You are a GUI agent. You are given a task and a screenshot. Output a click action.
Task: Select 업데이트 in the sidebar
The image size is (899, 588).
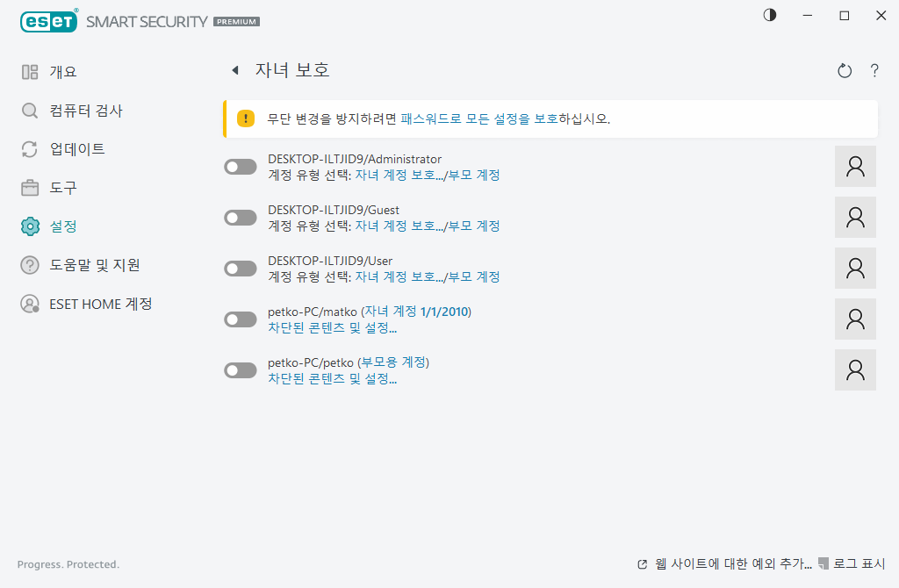[x=77, y=149]
